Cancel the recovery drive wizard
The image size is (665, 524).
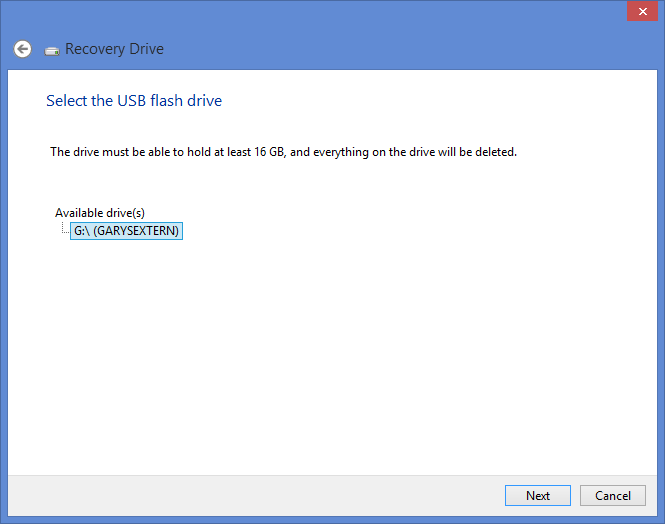tap(613, 495)
